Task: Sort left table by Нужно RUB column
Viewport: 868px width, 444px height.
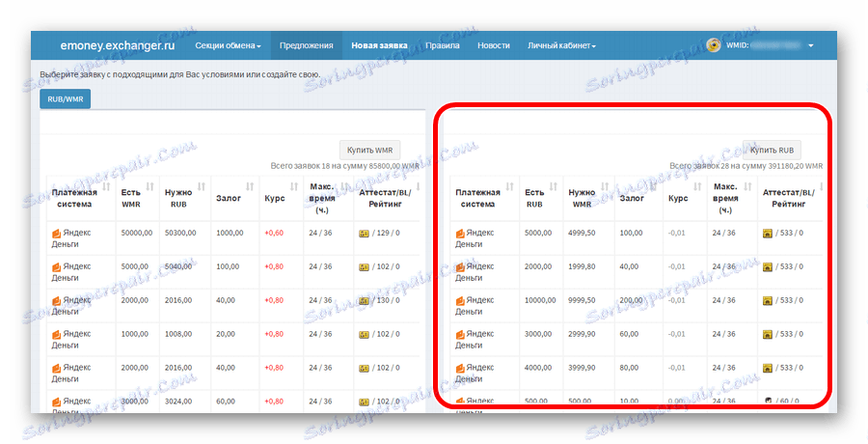Action: (202, 187)
